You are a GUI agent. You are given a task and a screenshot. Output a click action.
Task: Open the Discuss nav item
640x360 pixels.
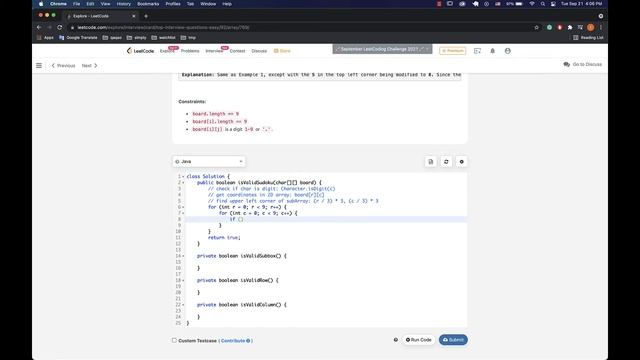[259, 51]
